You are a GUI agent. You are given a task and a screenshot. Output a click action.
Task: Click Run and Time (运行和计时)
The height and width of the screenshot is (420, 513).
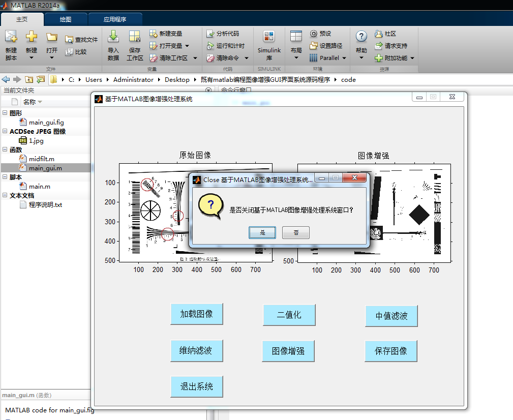[225, 45]
